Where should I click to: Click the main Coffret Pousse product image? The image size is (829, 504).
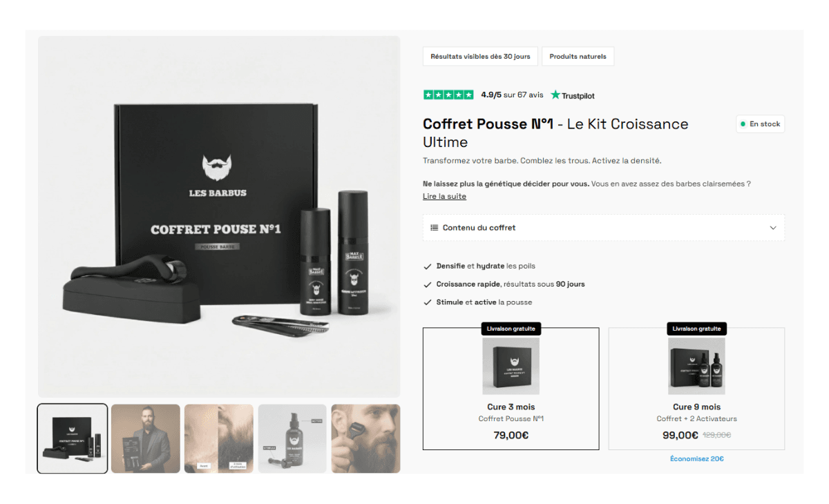(219, 217)
